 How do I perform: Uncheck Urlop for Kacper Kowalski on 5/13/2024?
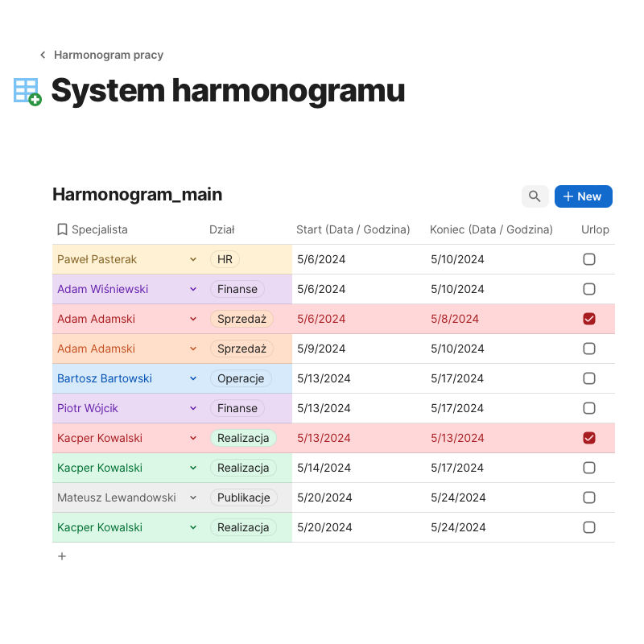[589, 438]
